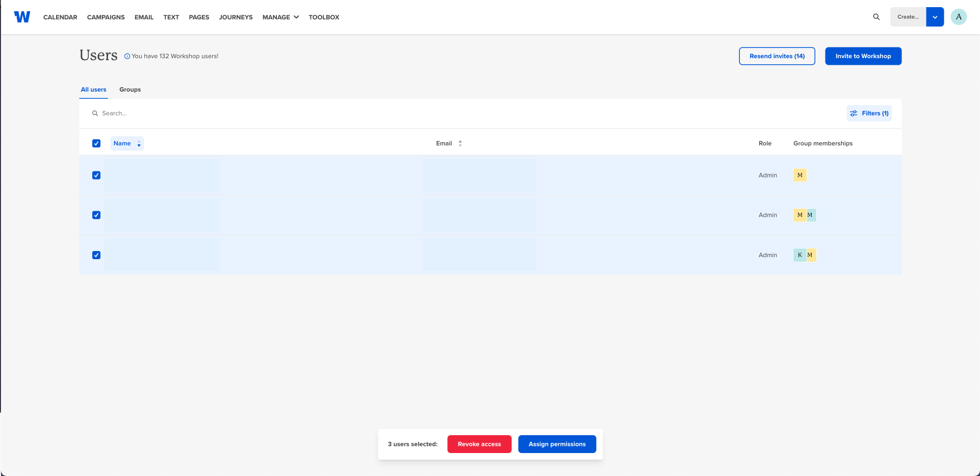
Task: Open the user avatar A icon
Action: (959, 17)
